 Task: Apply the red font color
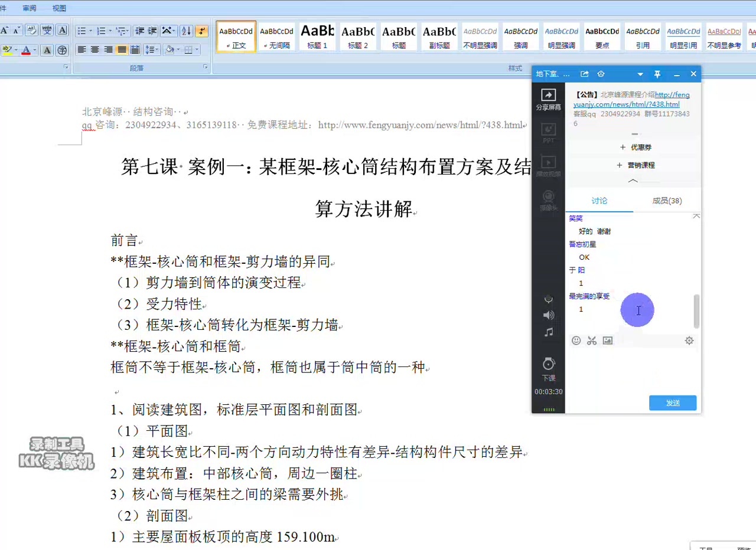pos(25,50)
